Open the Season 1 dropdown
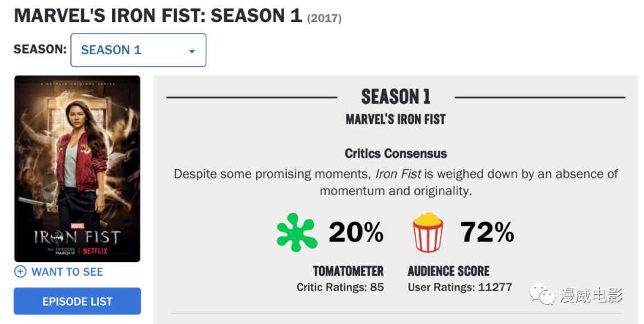Screen dimensions: 644x324 click(138, 50)
